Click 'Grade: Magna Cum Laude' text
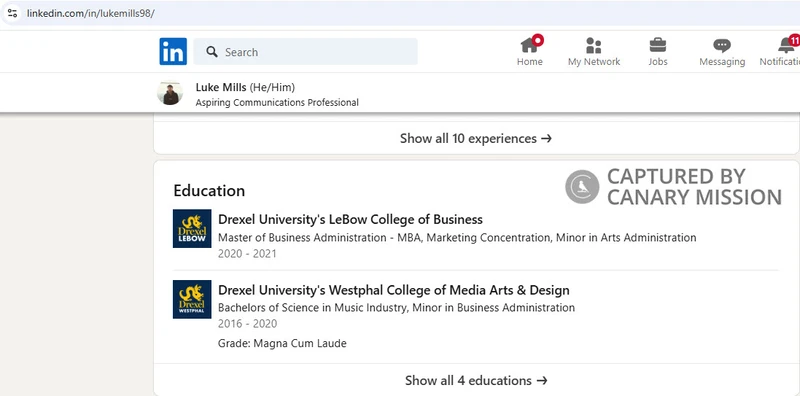The height and width of the screenshot is (396, 800). [282, 343]
